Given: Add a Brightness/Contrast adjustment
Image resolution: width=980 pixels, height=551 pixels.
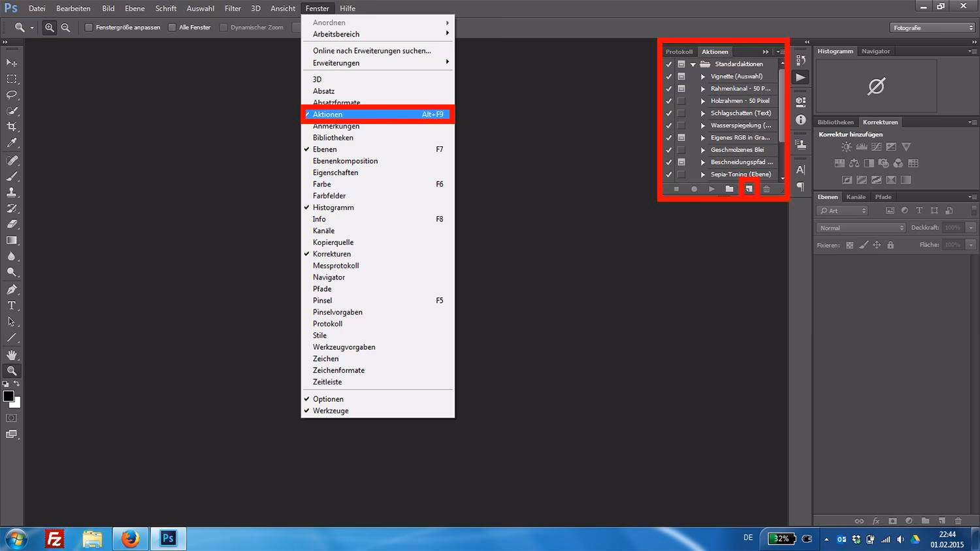Looking at the screenshot, I should pyautogui.click(x=845, y=147).
